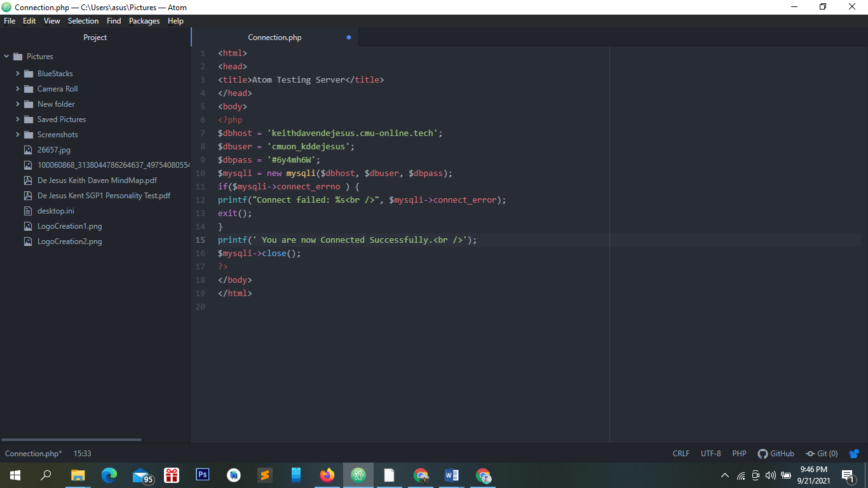Image resolution: width=868 pixels, height=488 pixels.
Task: Collapse the Pictures root folder
Action: pos(7,57)
